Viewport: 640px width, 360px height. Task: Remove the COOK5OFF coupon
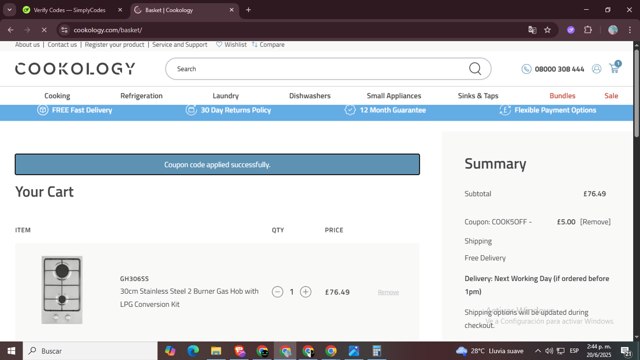(x=595, y=222)
